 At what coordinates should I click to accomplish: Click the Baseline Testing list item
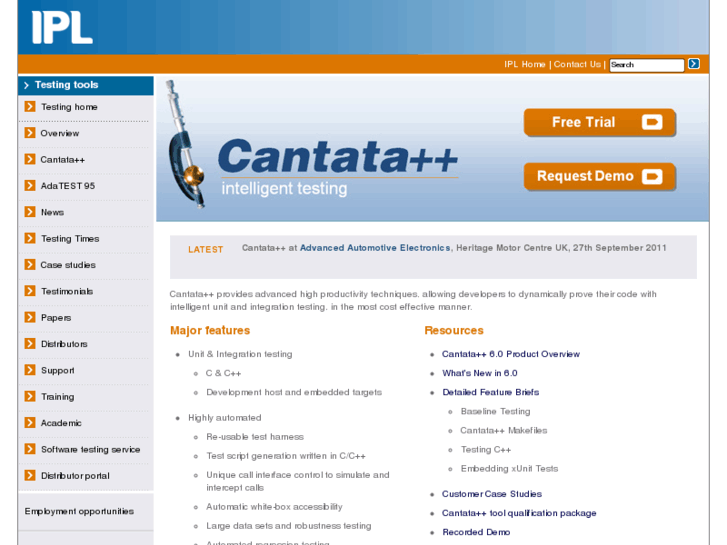click(495, 411)
